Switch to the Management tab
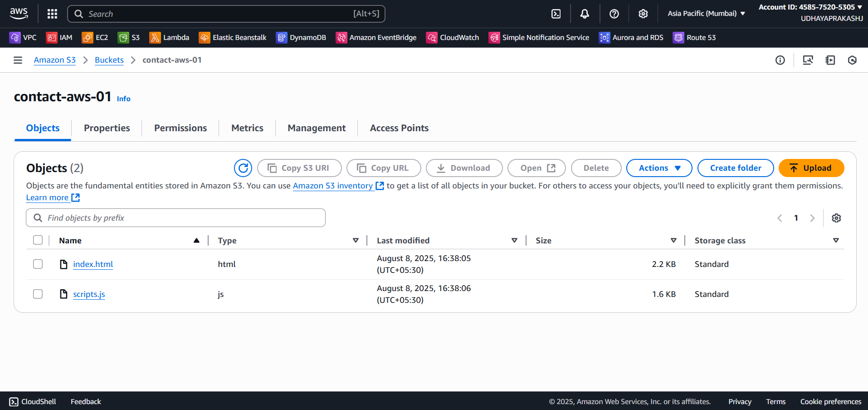This screenshot has height=410, width=868. coord(317,128)
